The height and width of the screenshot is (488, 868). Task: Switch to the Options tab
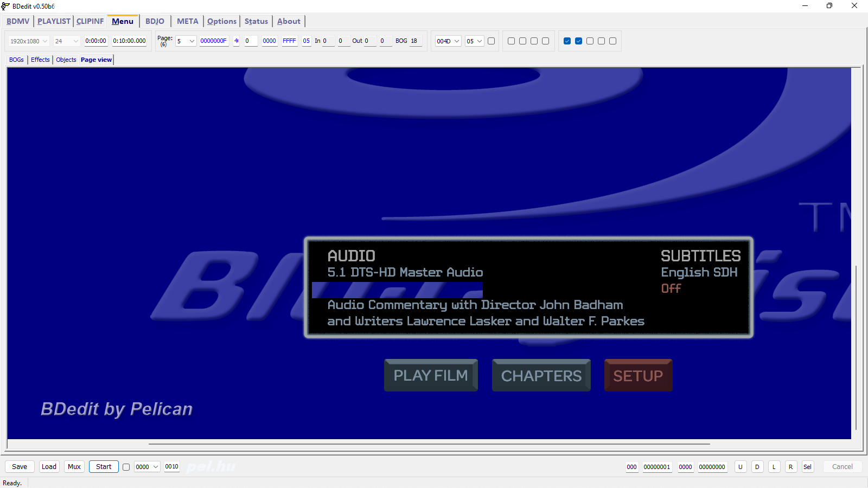coord(222,21)
